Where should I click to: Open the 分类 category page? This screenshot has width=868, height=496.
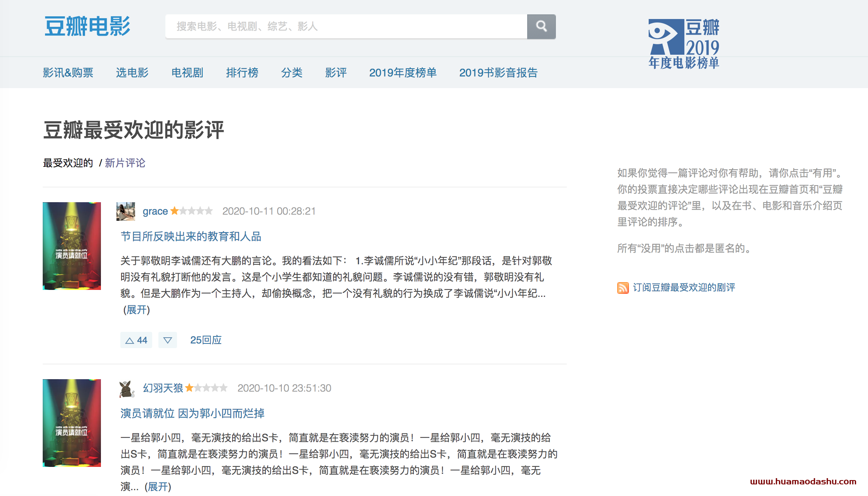coord(292,73)
